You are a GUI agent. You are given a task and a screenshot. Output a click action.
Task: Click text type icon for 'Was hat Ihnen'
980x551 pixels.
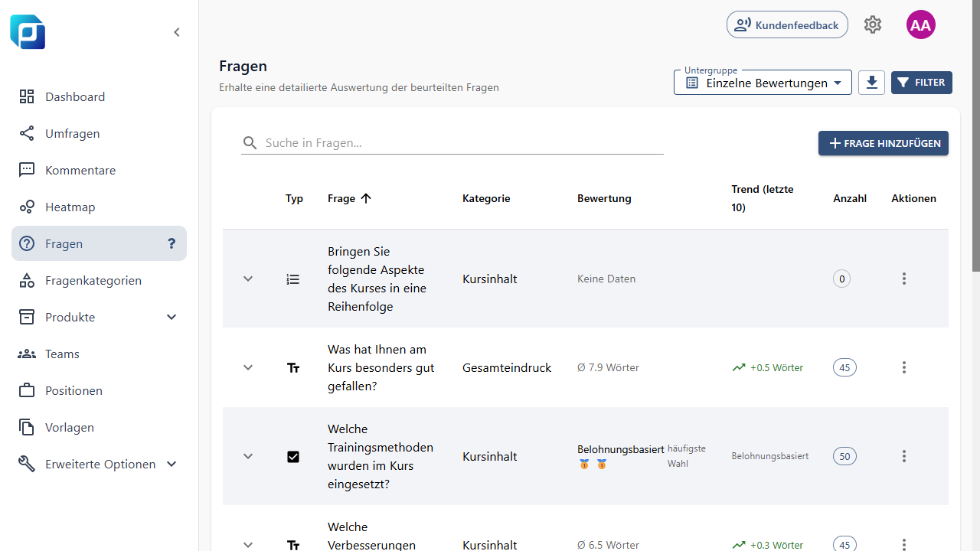point(293,368)
